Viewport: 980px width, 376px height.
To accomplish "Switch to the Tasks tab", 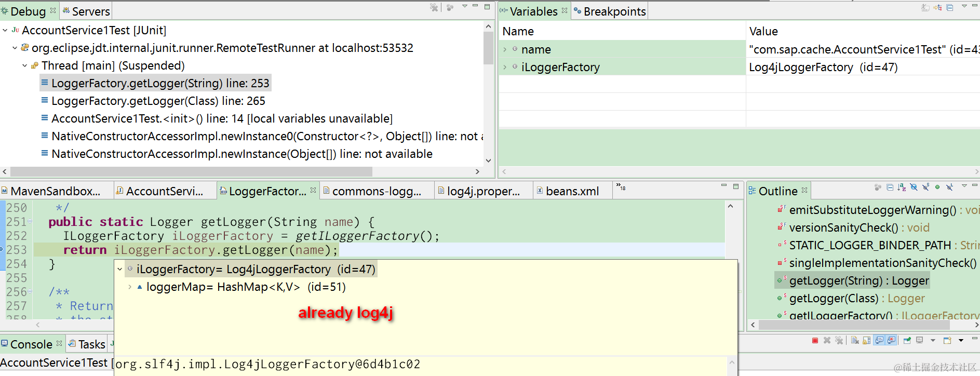I will (87, 344).
